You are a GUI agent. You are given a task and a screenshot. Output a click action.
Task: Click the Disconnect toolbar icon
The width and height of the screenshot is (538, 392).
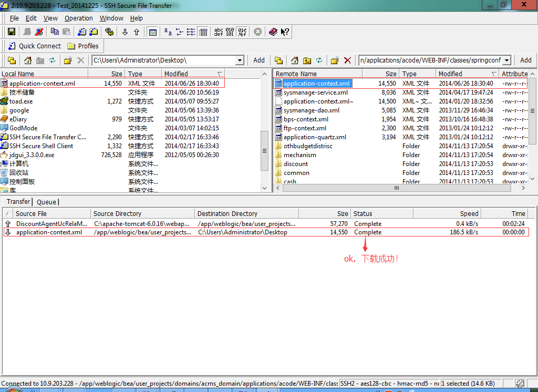point(39,32)
